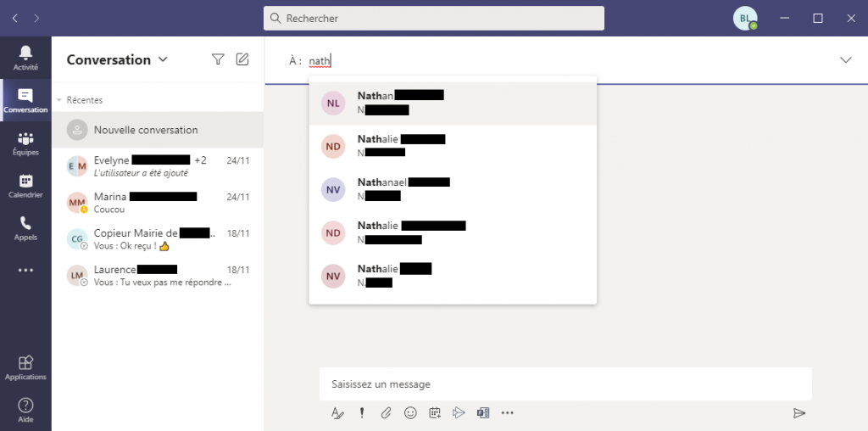Viewport: 868px width, 431px height.
Task: Select Nathanael suggestion with NV avatar
Action: (453, 189)
